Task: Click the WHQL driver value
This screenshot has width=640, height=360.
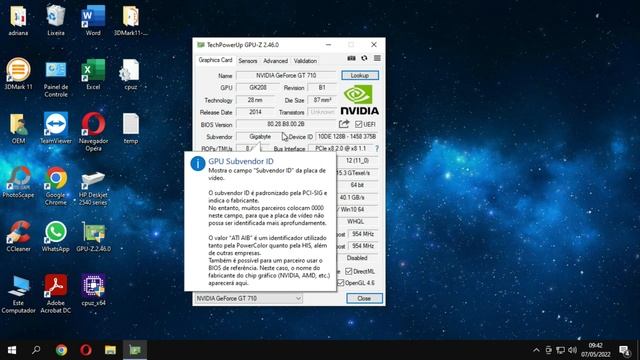Action: pos(356,222)
